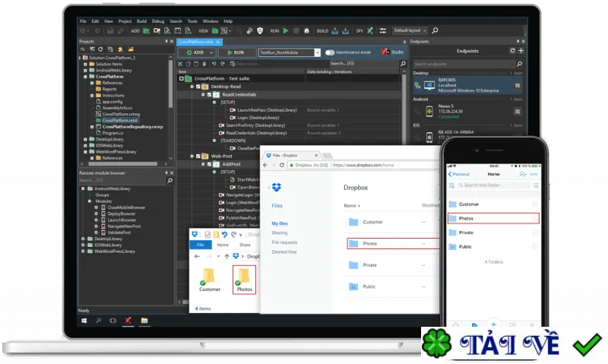Click File requests link in Dropbox sidebar
Viewport: 608px width, 364px height.
click(284, 242)
